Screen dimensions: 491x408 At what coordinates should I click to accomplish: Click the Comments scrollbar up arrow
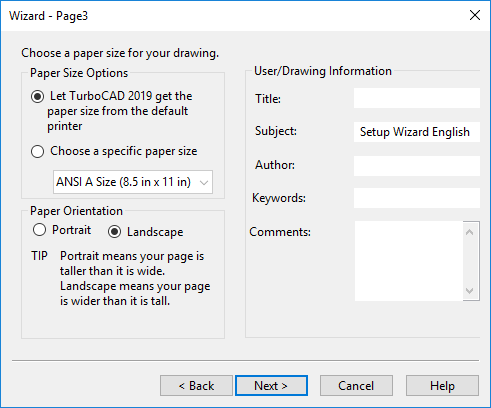(x=469, y=232)
